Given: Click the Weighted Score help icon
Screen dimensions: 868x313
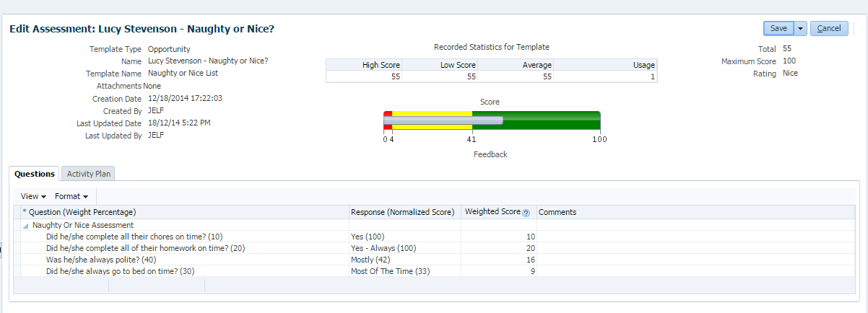Looking at the screenshot, I should point(526,213).
